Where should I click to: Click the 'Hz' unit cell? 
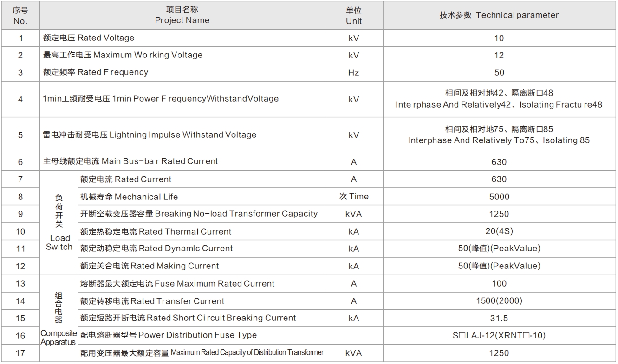click(353, 72)
